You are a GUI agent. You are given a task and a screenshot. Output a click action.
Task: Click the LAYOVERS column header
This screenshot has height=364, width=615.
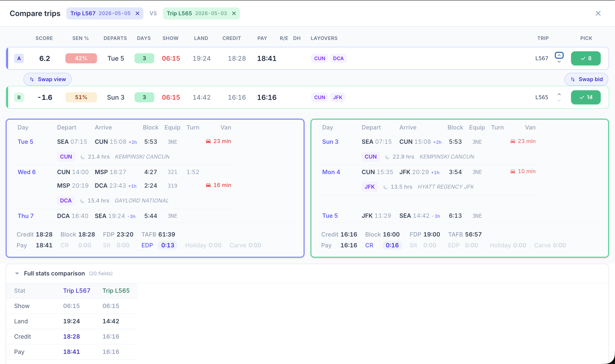point(324,38)
